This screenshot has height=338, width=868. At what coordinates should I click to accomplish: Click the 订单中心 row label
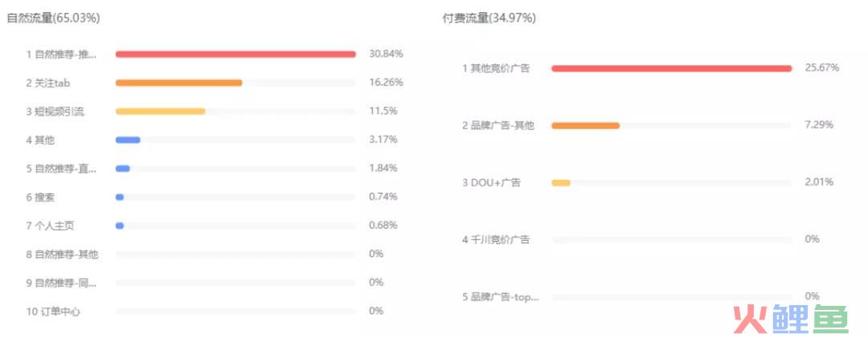point(53,312)
